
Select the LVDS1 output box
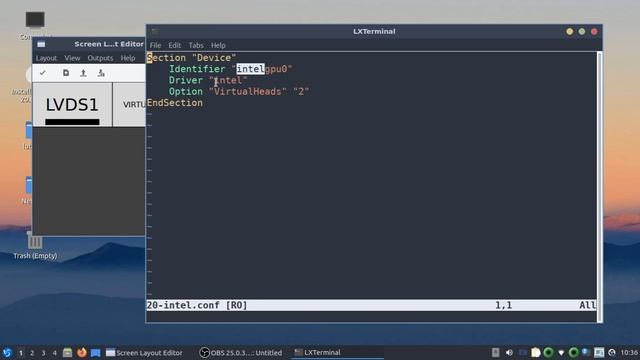[x=72, y=105]
